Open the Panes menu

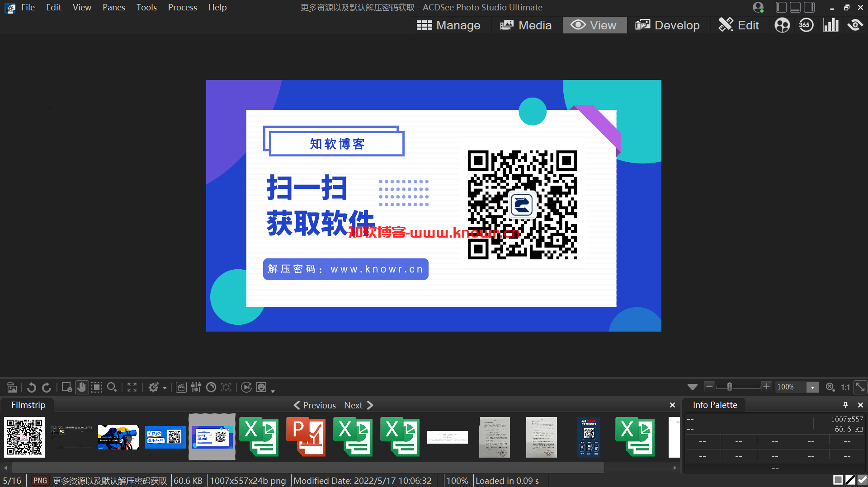(113, 8)
